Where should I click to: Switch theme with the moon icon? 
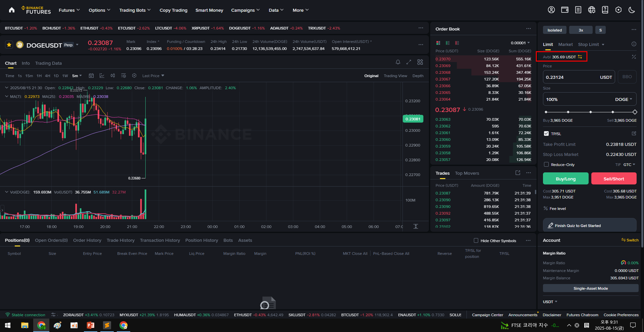click(x=632, y=10)
